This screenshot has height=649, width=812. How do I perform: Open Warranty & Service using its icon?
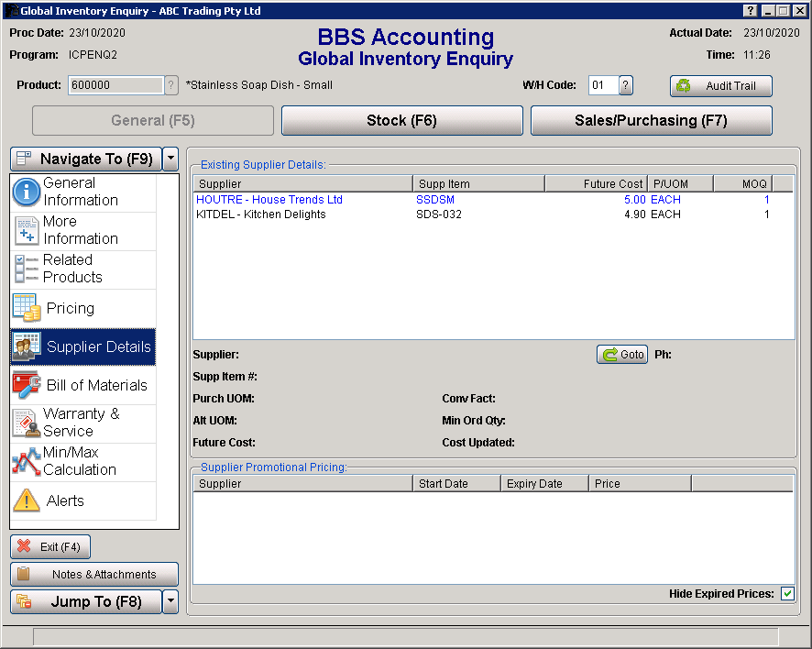point(27,423)
